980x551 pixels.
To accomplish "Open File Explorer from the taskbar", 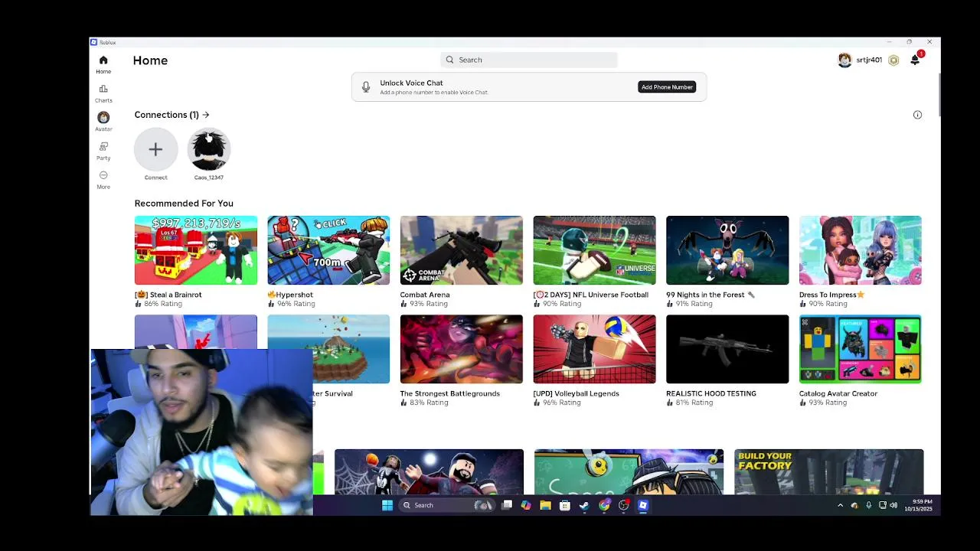I will click(x=545, y=505).
